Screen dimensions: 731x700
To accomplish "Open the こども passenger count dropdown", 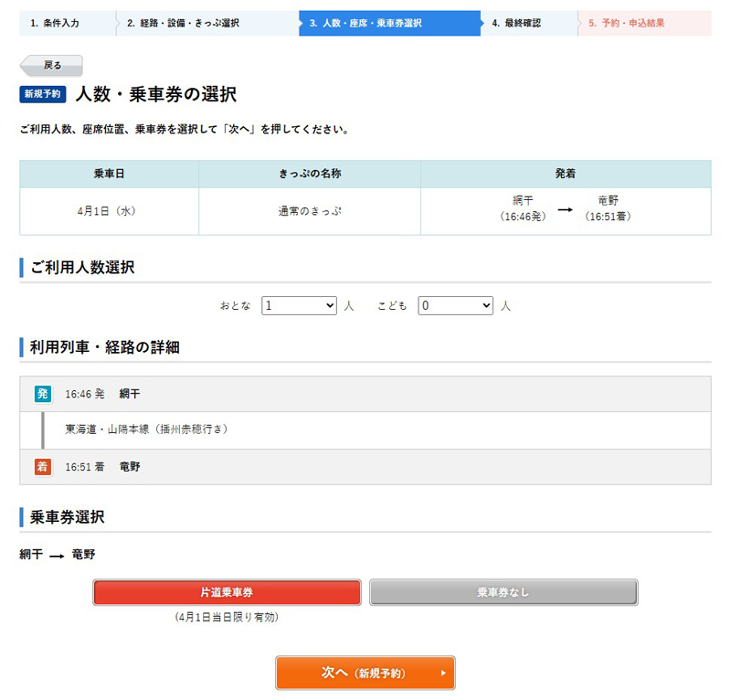I will [x=456, y=306].
